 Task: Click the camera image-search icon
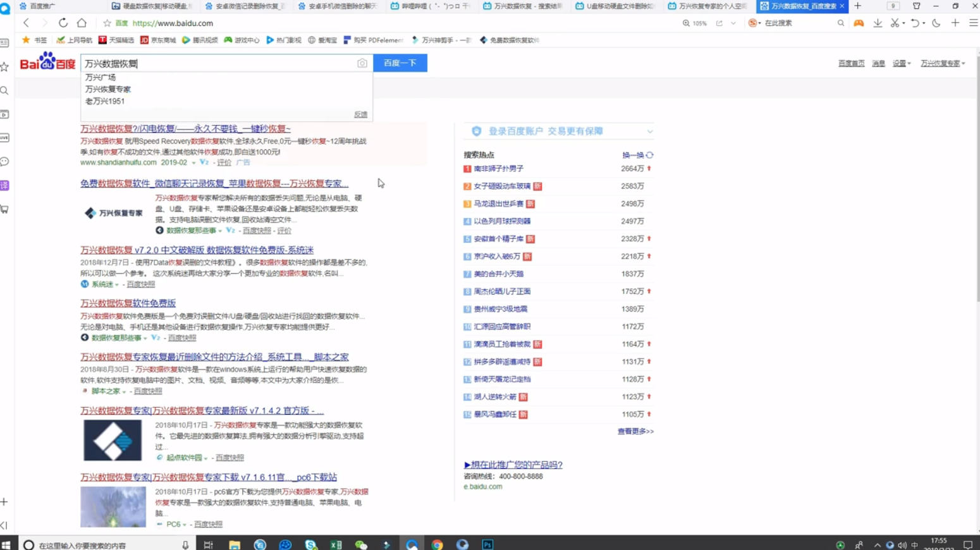pyautogui.click(x=362, y=63)
